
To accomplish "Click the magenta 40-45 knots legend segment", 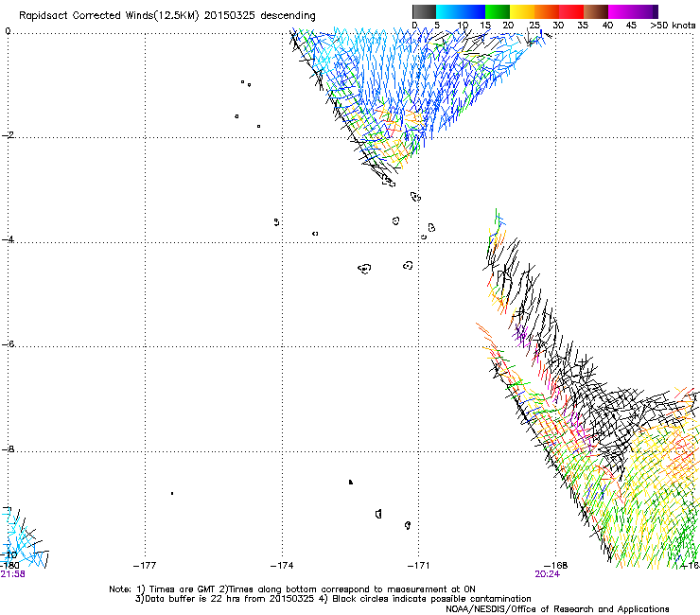I will [621, 11].
